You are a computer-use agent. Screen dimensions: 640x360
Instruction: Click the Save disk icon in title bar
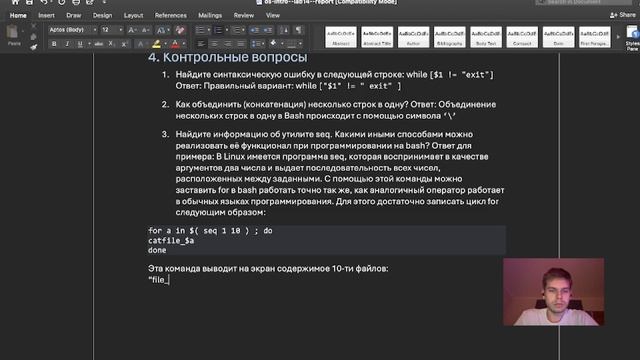[x=29, y=2]
